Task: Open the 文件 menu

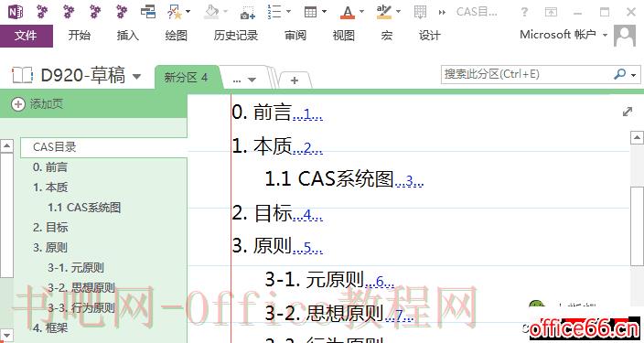Action: tap(27, 36)
